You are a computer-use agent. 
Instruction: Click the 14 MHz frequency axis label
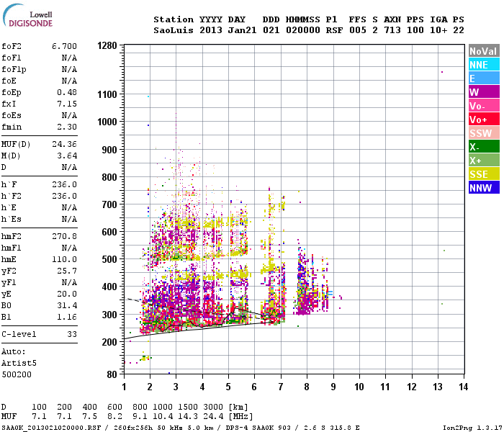click(x=463, y=387)
